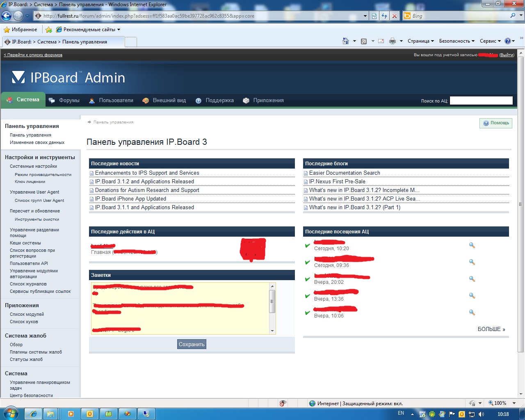Open the Безопасность dropdown menu
Image resolution: width=525 pixels, height=420 pixels.
pyautogui.click(x=457, y=41)
